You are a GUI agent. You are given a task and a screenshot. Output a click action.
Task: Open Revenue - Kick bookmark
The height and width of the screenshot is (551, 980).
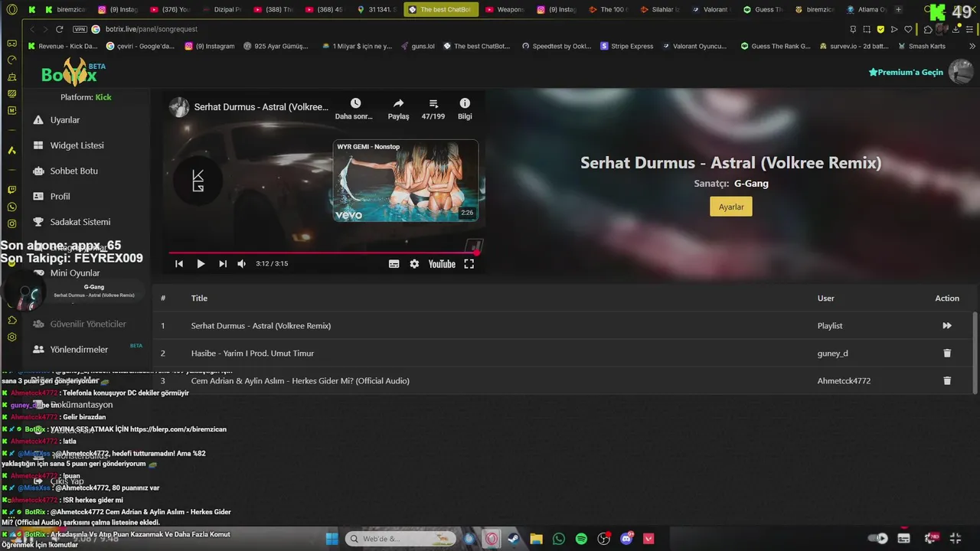pos(63,46)
